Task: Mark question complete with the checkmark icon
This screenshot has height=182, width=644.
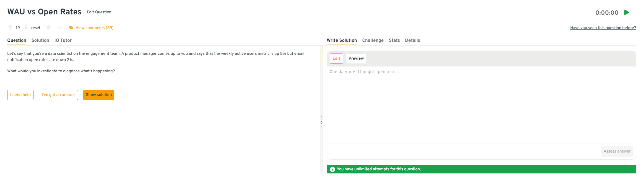Action: pyautogui.click(x=60, y=27)
